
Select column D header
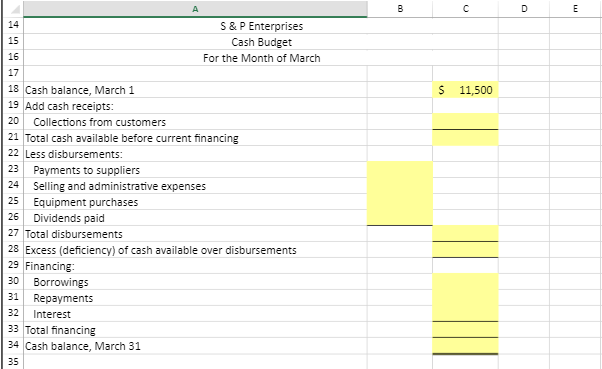point(524,9)
